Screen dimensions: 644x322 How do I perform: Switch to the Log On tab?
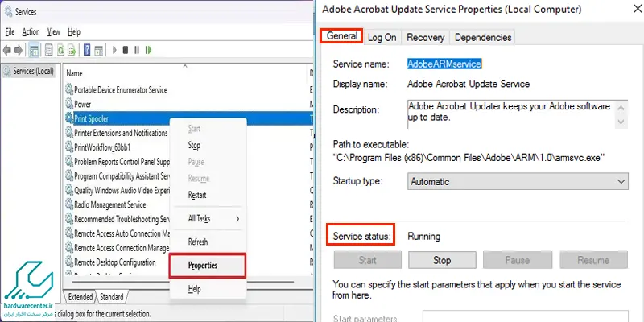coord(382,37)
